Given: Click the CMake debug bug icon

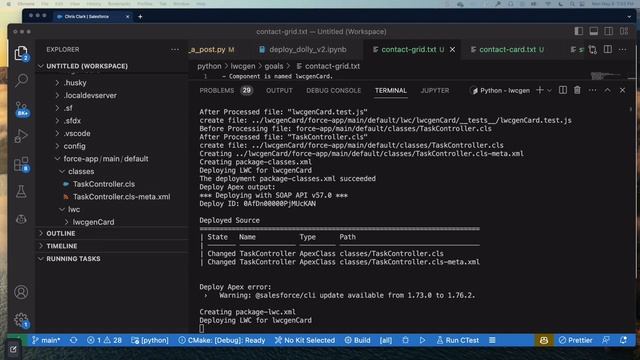Looking at the screenshot, I should coord(405,340).
